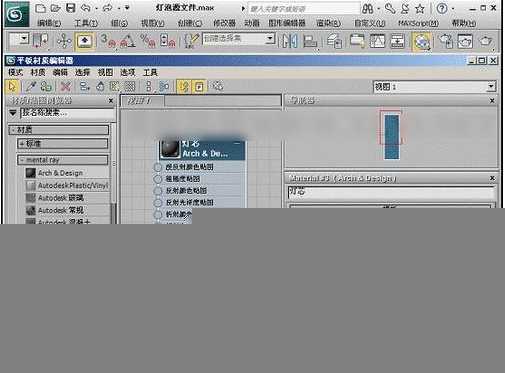The image size is (505, 373).
Task: Open Render Setup teapot icon
Action: (446, 41)
